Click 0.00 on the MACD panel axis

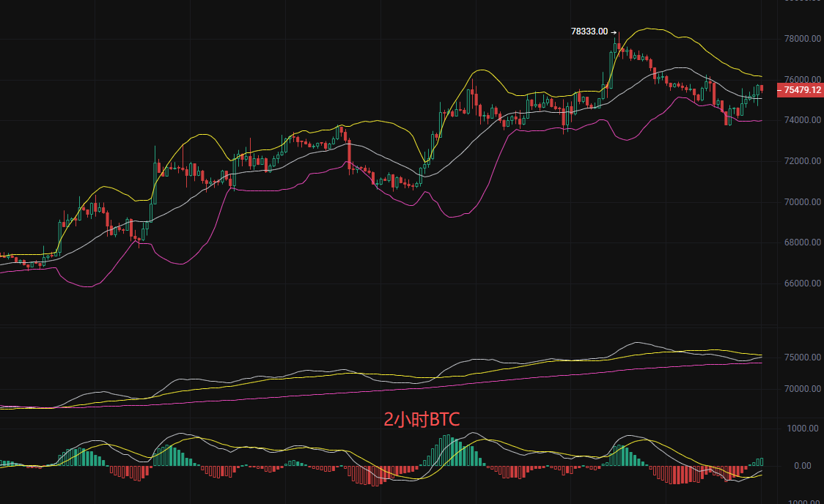click(x=803, y=466)
